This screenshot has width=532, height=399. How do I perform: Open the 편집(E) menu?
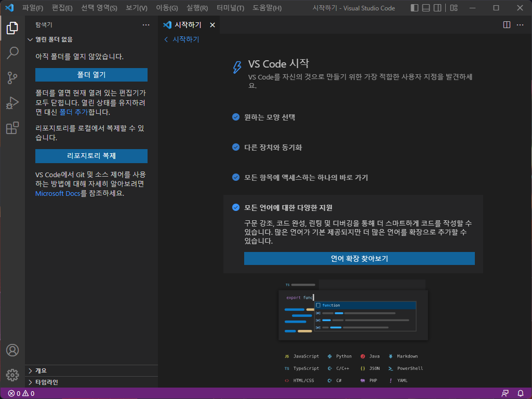click(62, 8)
